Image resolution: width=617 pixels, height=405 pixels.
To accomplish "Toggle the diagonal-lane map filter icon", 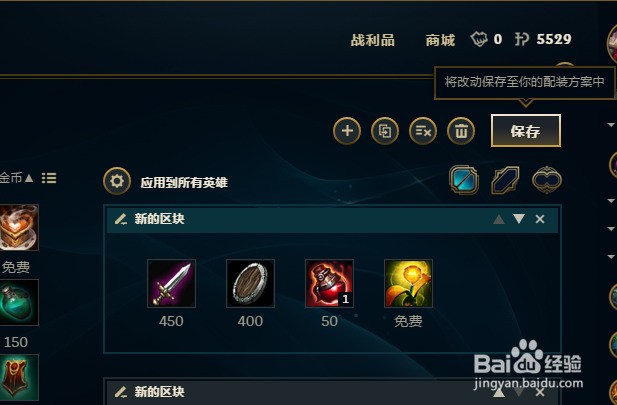I will 505,180.
